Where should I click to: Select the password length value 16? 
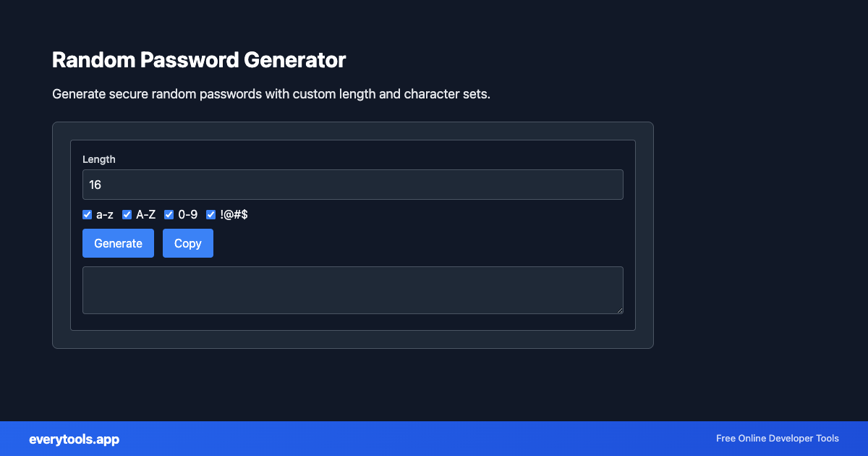(95, 185)
